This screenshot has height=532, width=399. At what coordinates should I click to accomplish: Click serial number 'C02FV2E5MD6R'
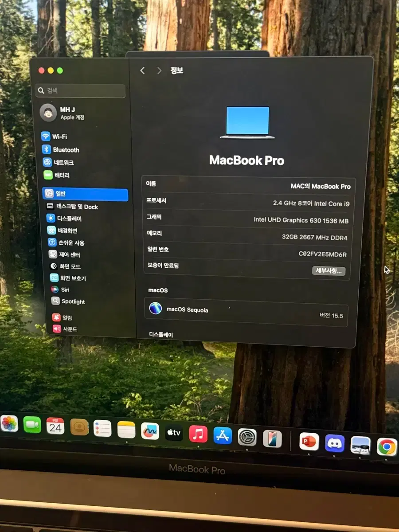click(322, 254)
